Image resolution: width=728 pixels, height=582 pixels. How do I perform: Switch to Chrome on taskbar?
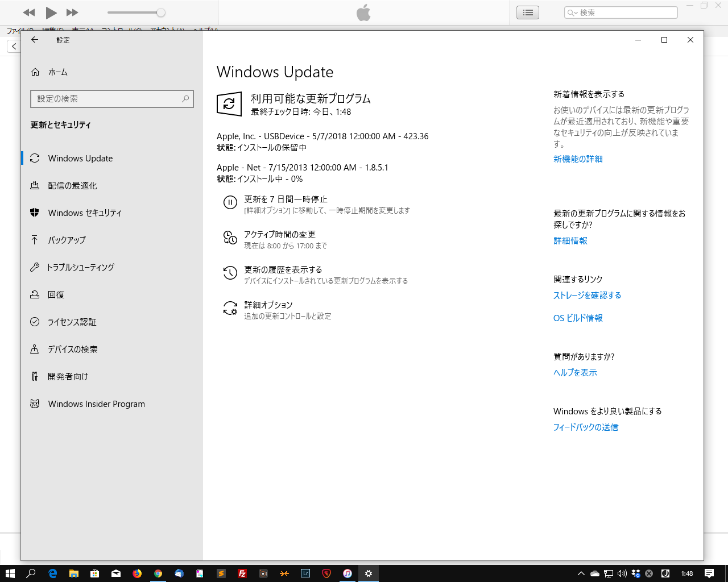(158, 573)
